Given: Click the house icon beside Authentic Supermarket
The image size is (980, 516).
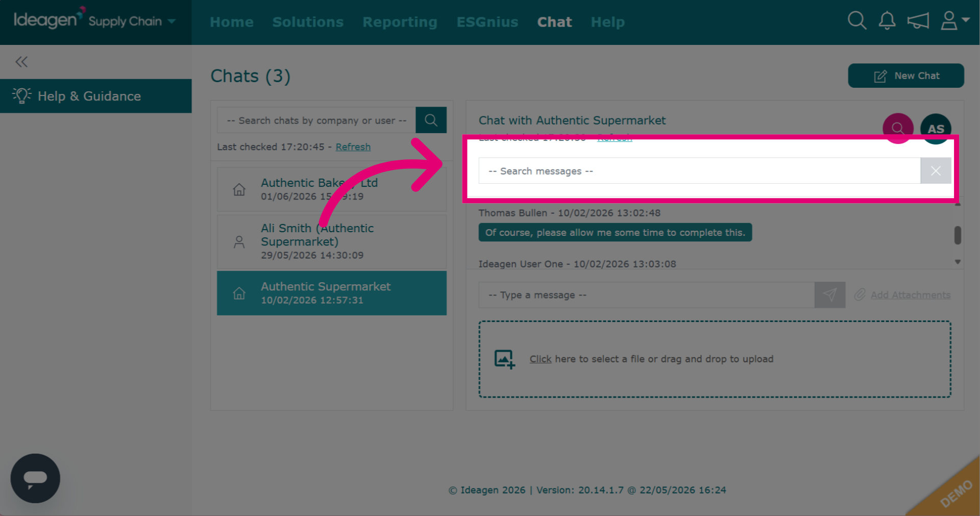Looking at the screenshot, I should coord(239,293).
